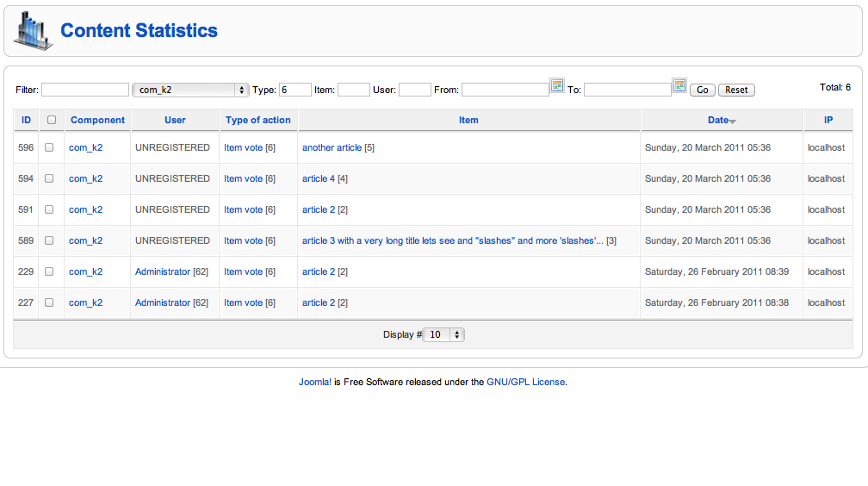
Task: Toggle the select-all checkbox in header
Action: (52, 120)
